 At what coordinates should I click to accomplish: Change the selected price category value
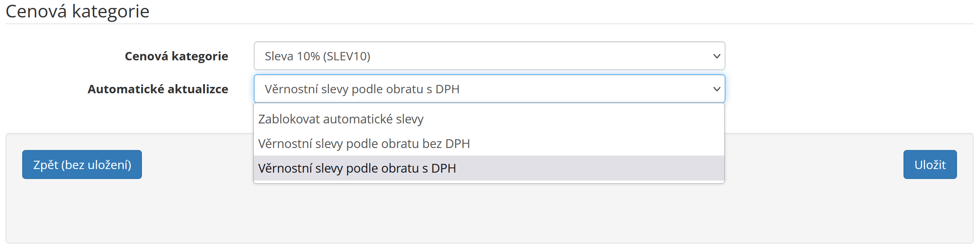[489, 56]
